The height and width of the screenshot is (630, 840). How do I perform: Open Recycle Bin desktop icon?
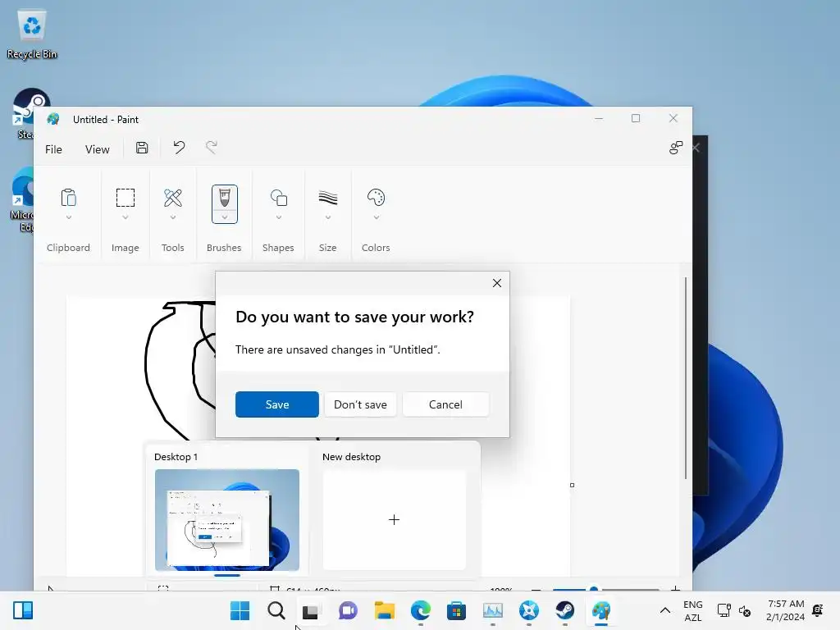click(x=32, y=34)
